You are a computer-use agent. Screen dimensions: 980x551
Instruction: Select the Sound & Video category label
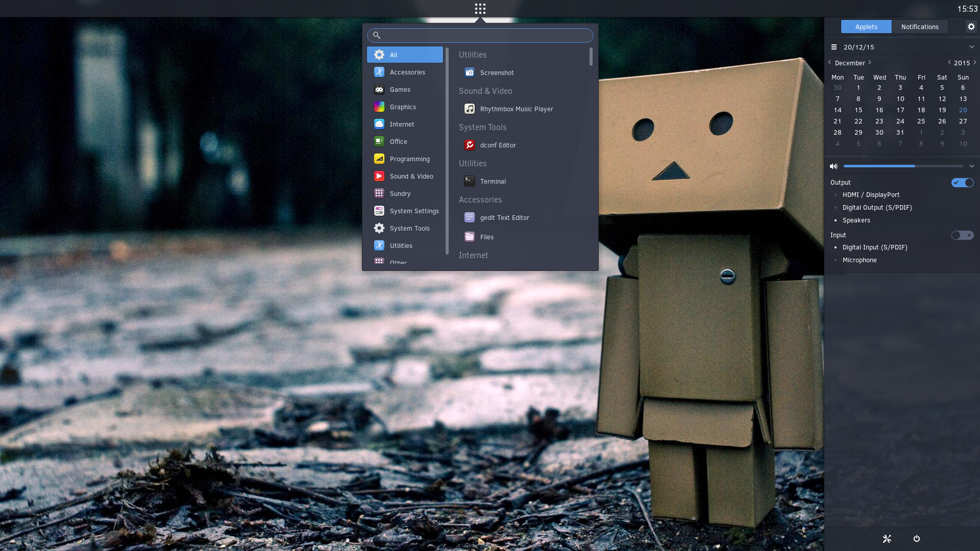tap(411, 177)
